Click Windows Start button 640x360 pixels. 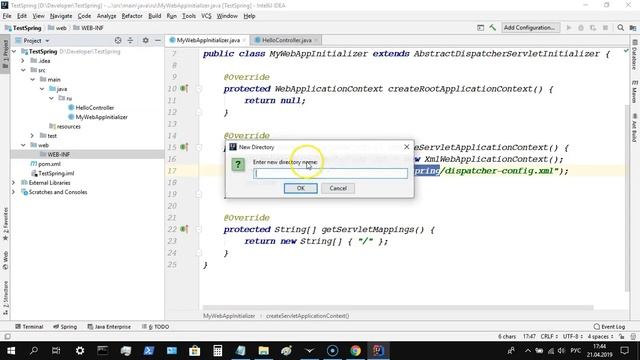(x=11, y=351)
